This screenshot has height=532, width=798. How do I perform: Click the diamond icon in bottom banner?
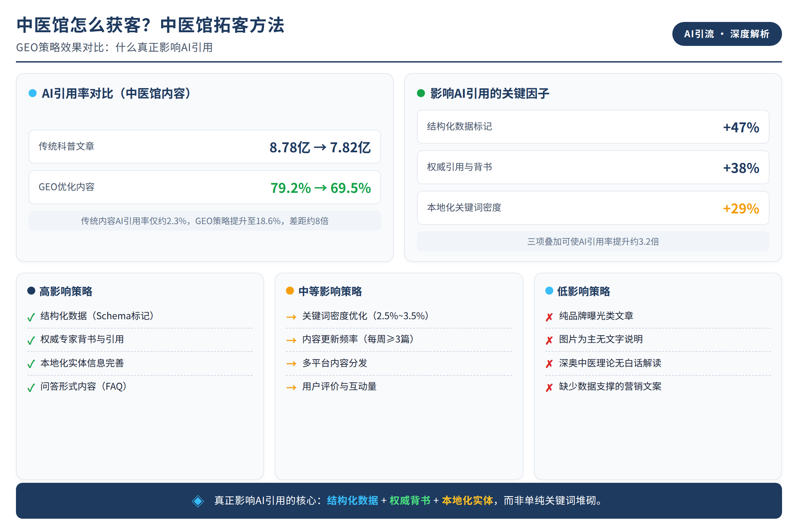[x=198, y=501]
